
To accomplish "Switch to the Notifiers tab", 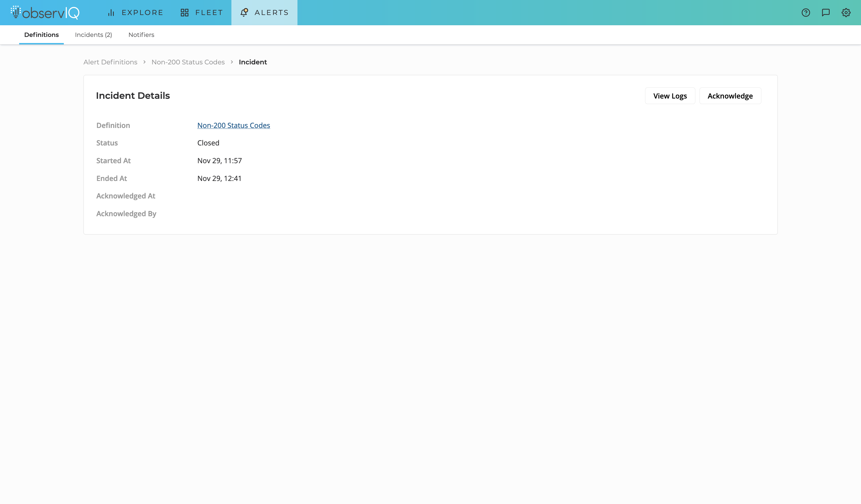I will click(x=141, y=35).
